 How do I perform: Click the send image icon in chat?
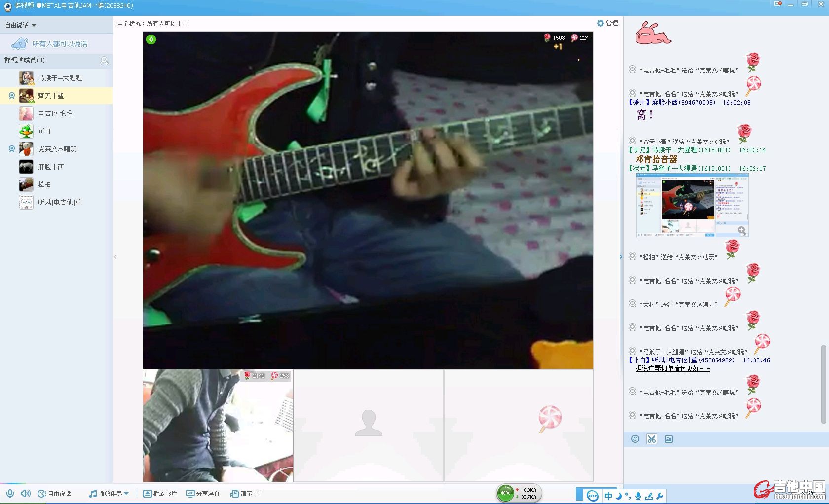(669, 439)
